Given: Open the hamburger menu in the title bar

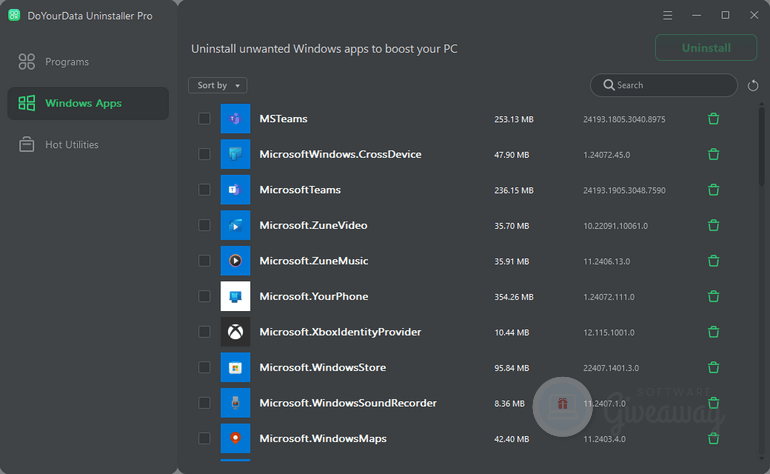Looking at the screenshot, I should point(667,16).
